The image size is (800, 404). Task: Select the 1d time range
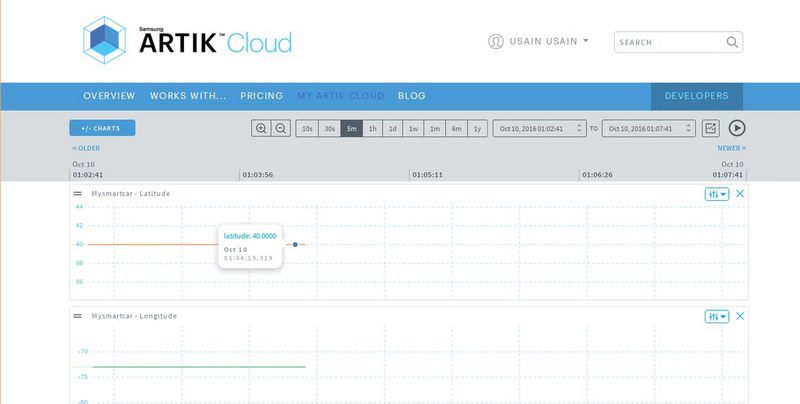[x=393, y=129]
